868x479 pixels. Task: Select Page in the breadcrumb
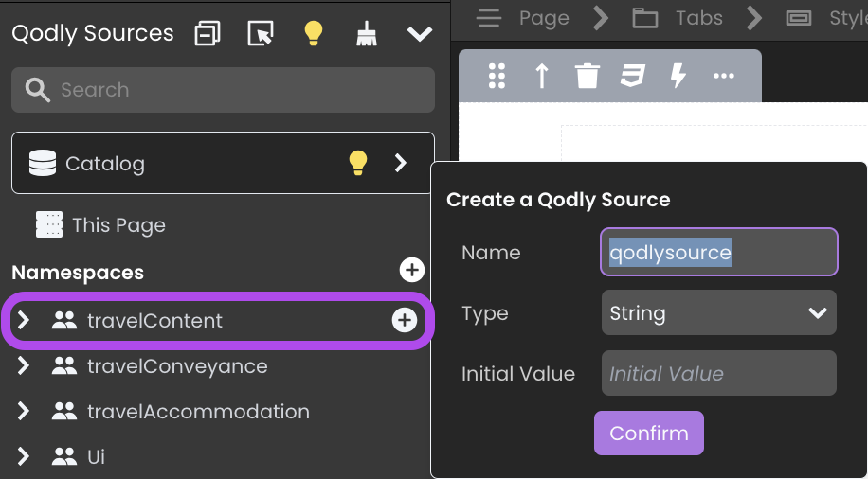(544, 18)
